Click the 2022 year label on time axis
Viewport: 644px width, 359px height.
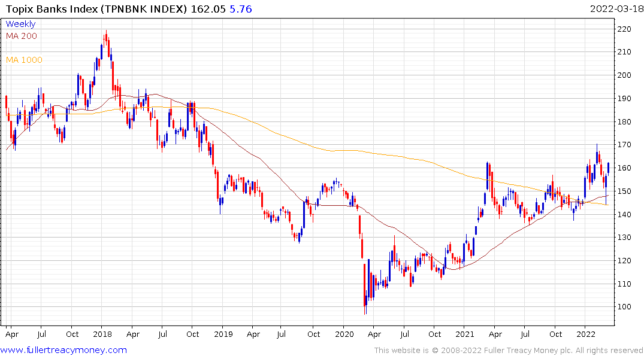click(586, 334)
